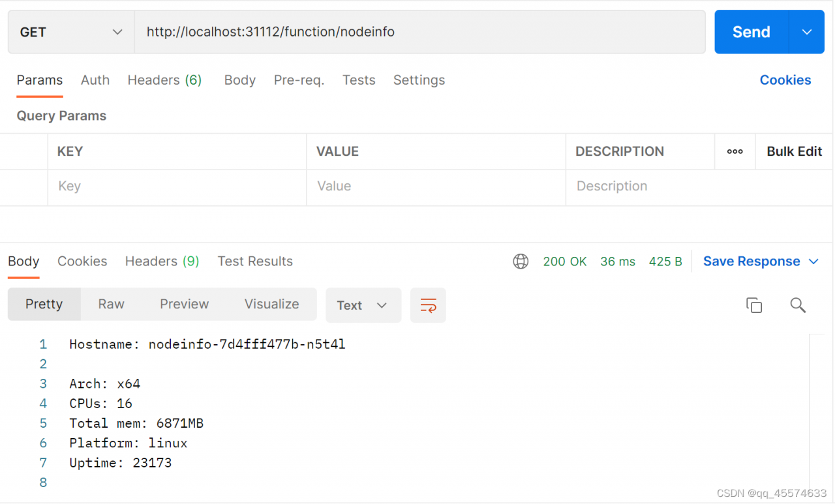Viewport: 835px width, 504px height.
Task: Open the request Settings tab
Action: [x=419, y=80]
